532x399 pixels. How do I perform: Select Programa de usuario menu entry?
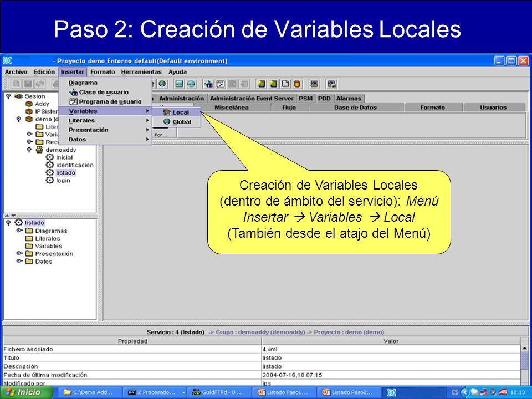point(105,102)
